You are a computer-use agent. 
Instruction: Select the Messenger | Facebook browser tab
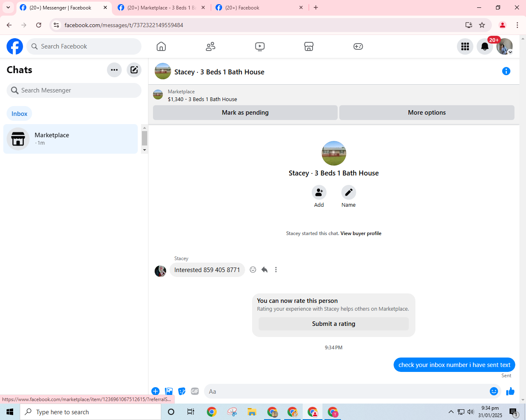pos(64,7)
